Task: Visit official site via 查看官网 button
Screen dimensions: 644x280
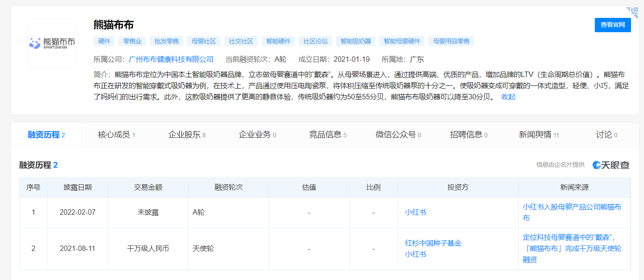Action: pos(613,25)
